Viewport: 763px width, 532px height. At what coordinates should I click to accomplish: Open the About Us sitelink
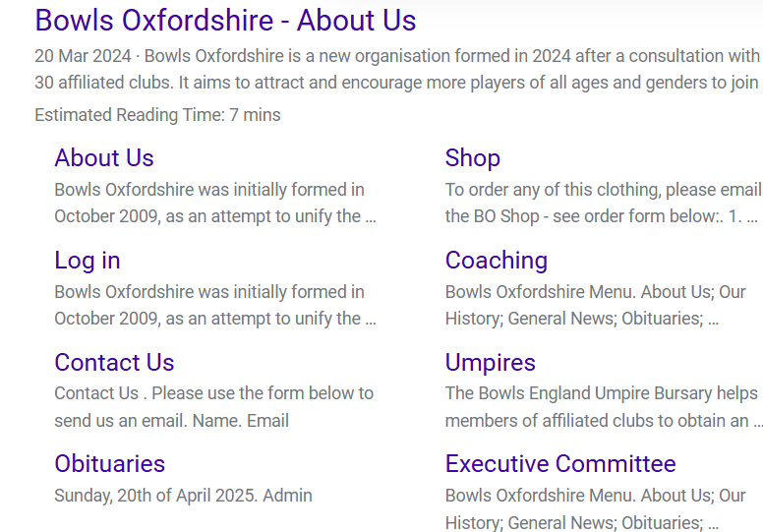pyautogui.click(x=104, y=157)
